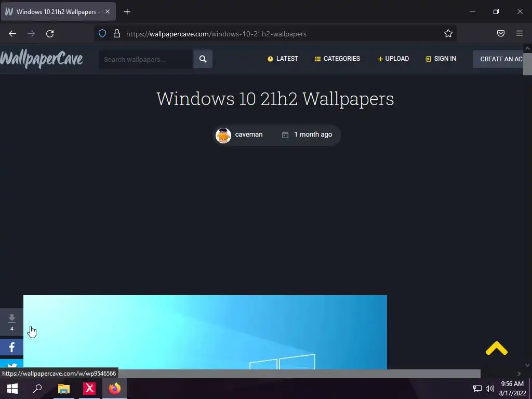The image size is (532, 399).
Task: Open the network tray icon
Action: click(477, 389)
